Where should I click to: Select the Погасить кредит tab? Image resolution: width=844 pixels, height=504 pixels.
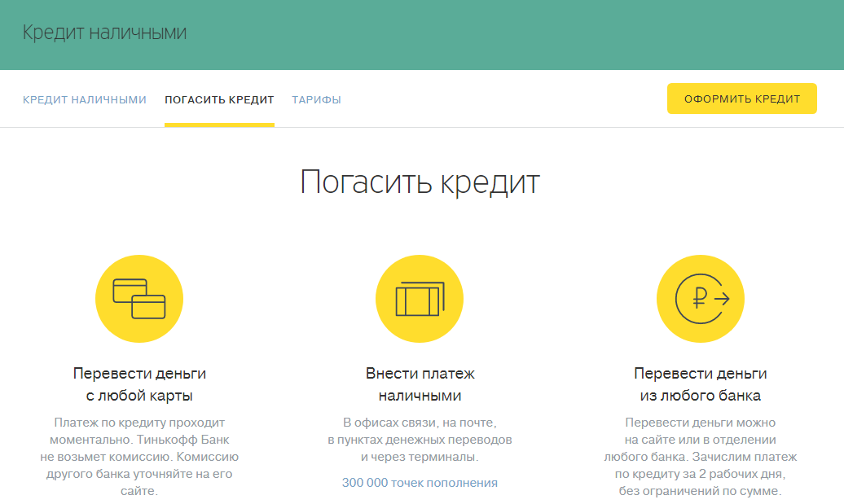click(x=219, y=100)
